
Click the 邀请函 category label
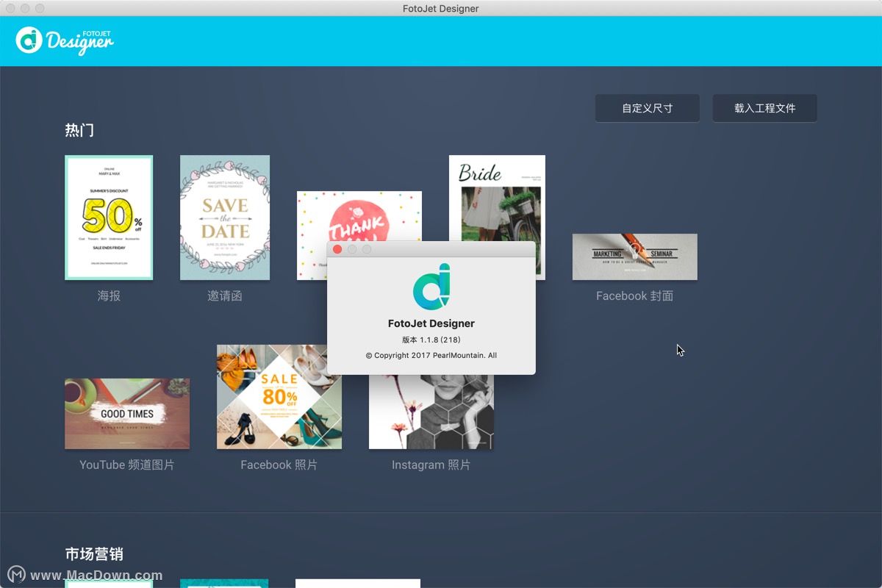(225, 296)
